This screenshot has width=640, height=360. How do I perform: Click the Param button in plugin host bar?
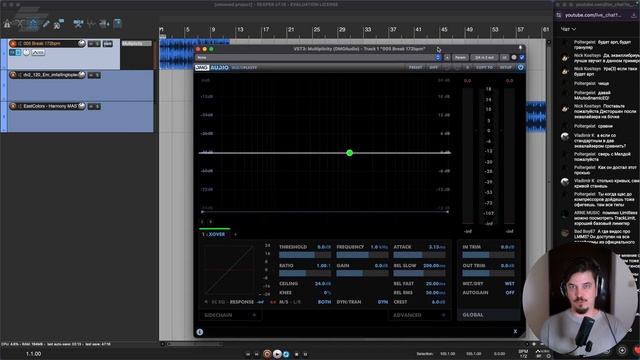pos(460,58)
